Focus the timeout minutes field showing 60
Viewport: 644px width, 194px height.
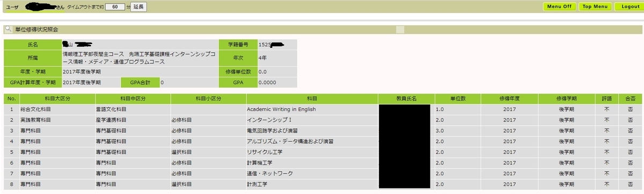point(114,7)
